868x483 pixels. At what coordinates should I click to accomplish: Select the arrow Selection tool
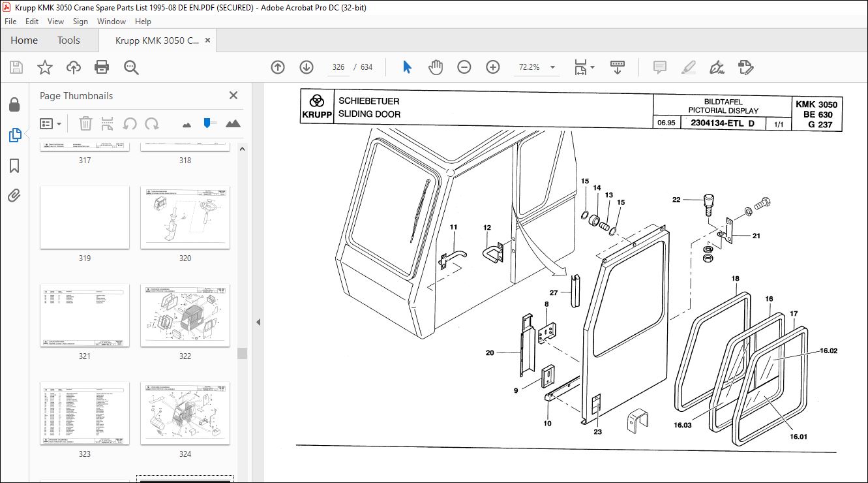point(408,67)
